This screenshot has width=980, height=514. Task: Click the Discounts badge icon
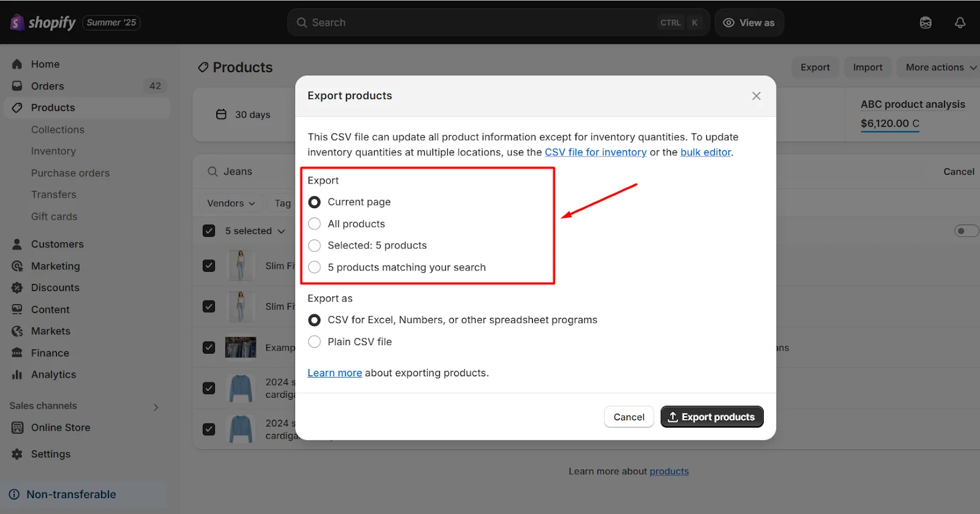pos(17,288)
